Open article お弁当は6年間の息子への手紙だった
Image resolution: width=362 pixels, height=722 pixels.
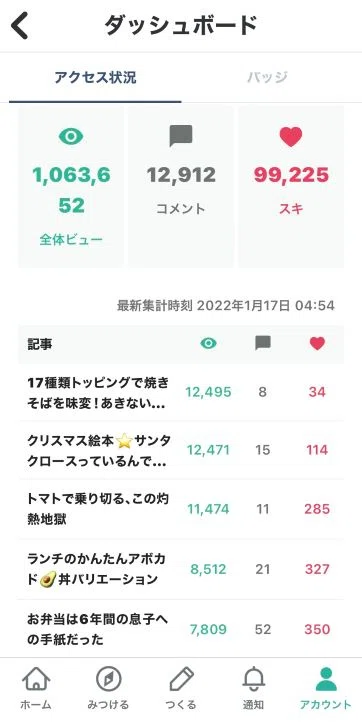coord(181,629)
